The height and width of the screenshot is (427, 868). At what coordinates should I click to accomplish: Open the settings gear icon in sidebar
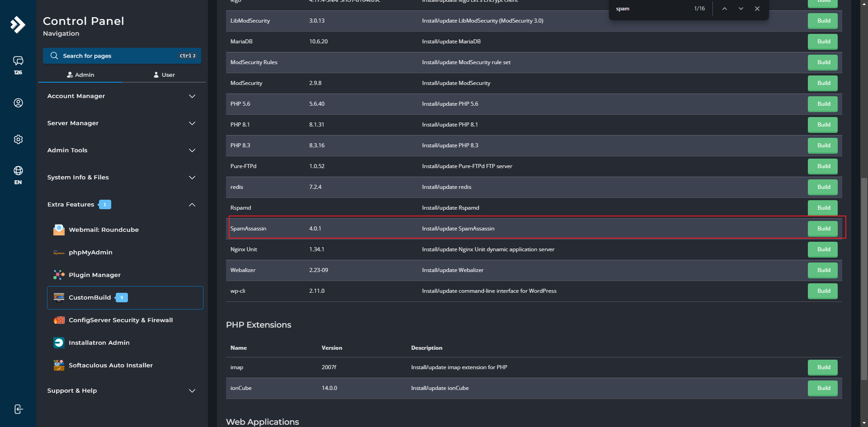(18, 139)
